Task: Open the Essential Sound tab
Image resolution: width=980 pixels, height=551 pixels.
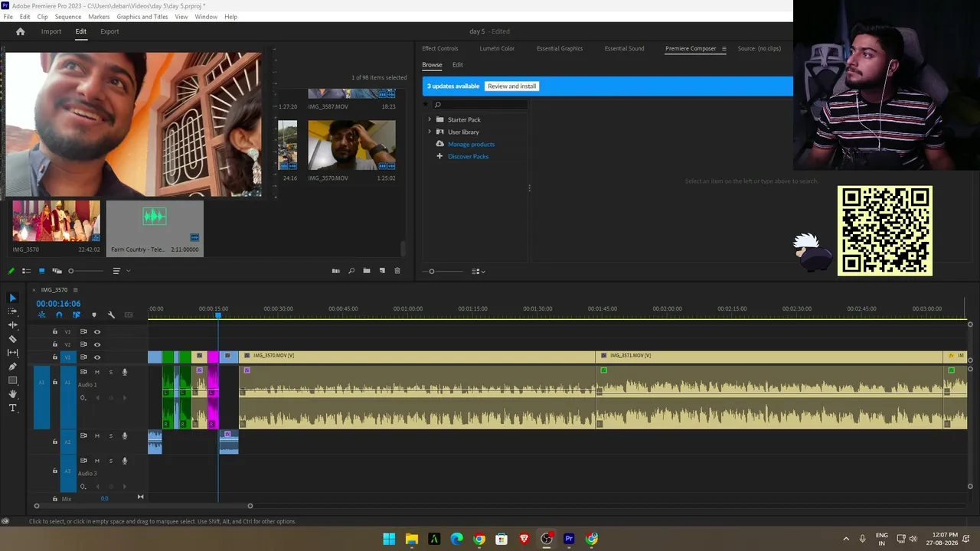Action: [624, 48]
